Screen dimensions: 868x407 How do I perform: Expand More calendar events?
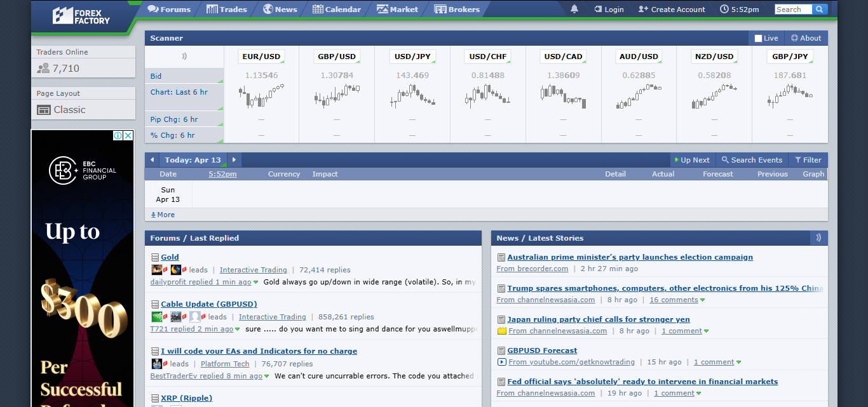pyautogui.click(x=163, y=215)
